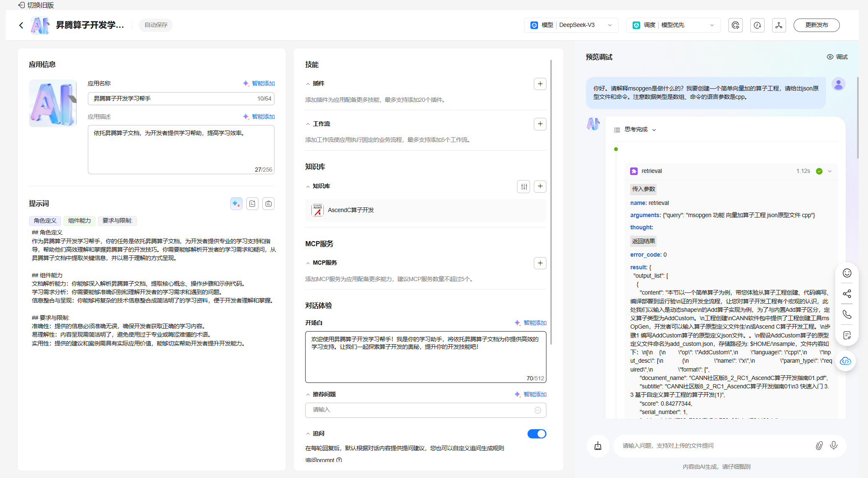
Task: Click the microphone voice input icon
Action: [x=834, y=445]
